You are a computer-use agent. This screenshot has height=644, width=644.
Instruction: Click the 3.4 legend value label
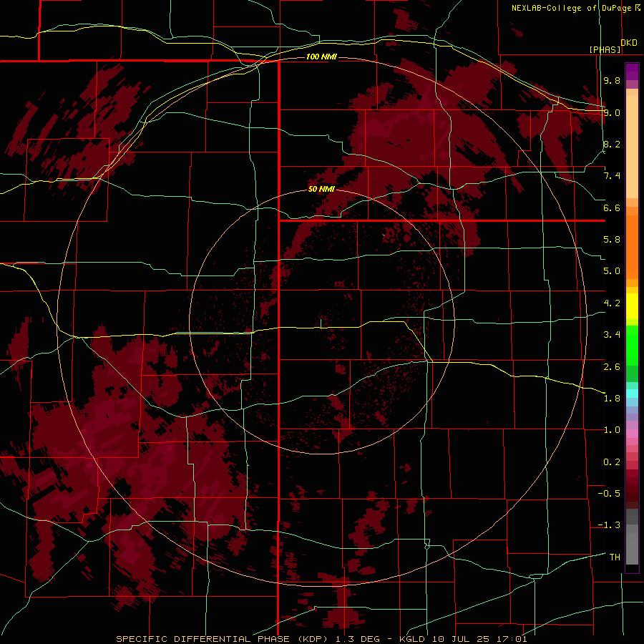612,335
